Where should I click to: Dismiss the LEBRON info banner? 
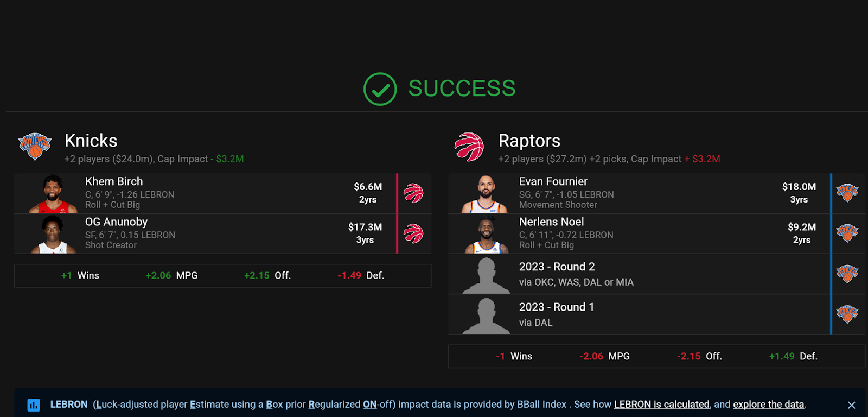852,405
